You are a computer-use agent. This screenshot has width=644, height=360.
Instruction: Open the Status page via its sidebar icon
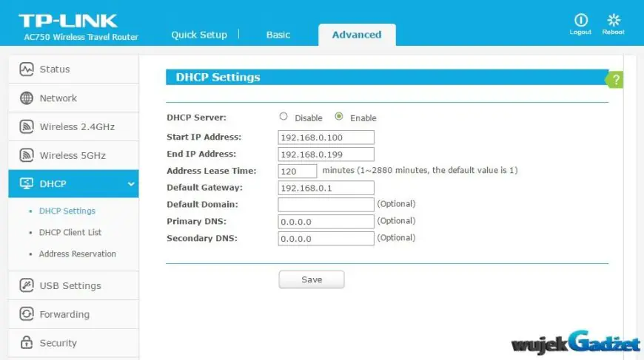(27, 69)
